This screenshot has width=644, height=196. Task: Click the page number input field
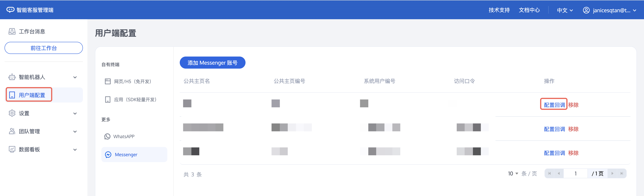tap(576, 173)
